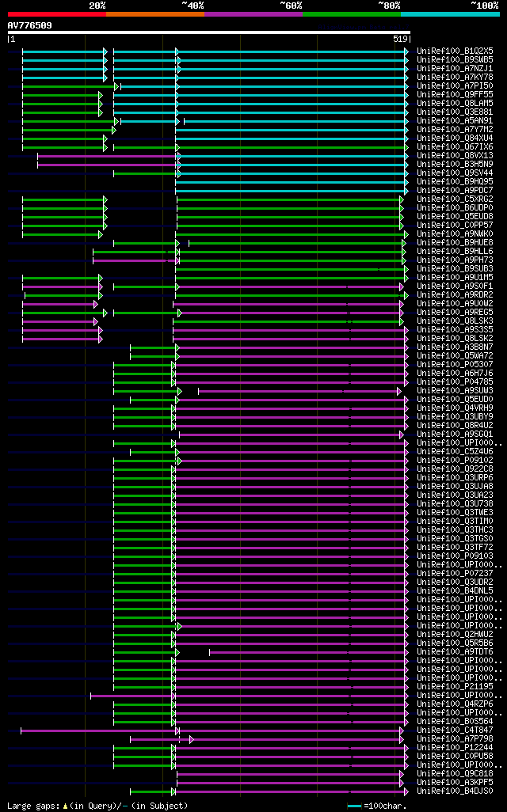Select UniRef100_C4T847 in the hit list
This screenshot has height=812, width=507.
[456, 730]
